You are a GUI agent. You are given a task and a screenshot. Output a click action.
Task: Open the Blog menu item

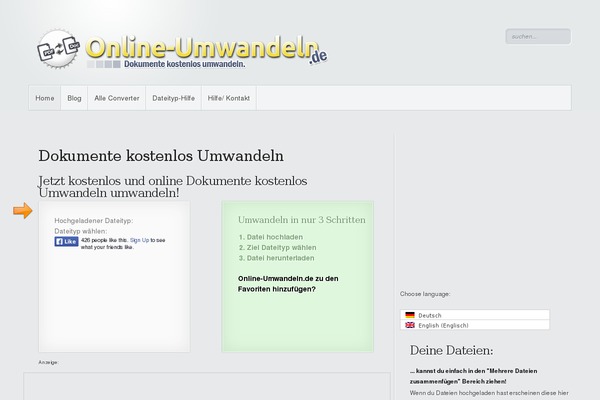click(74, 98)
